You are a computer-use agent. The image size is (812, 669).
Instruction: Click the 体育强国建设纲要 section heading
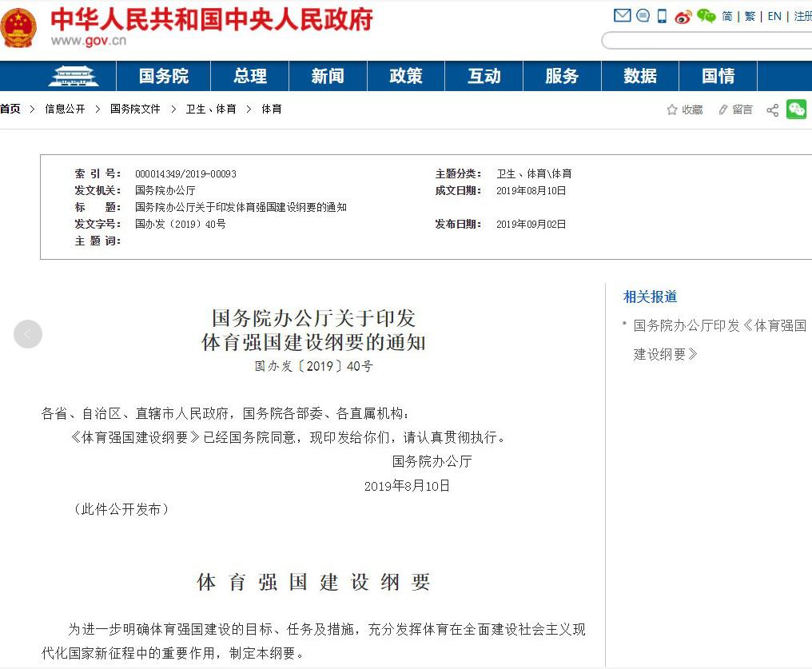pyautogui.click(x=313, y=582)
